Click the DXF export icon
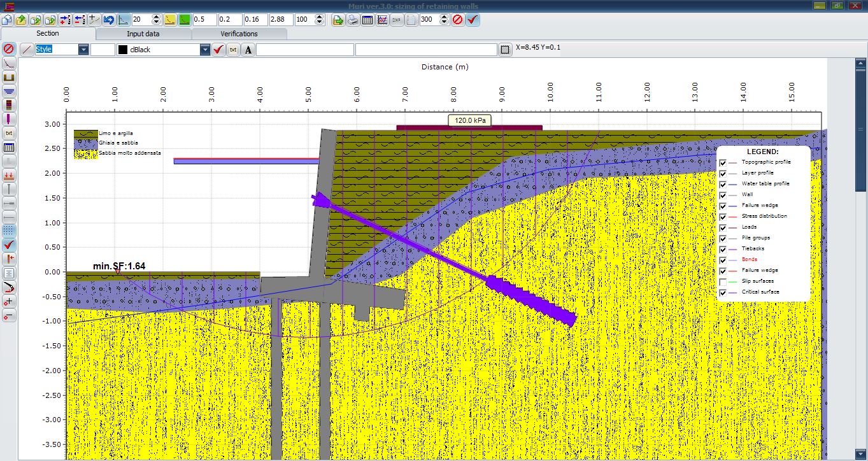The height and width of the screenshot is (461, 868). coord(397,20)
